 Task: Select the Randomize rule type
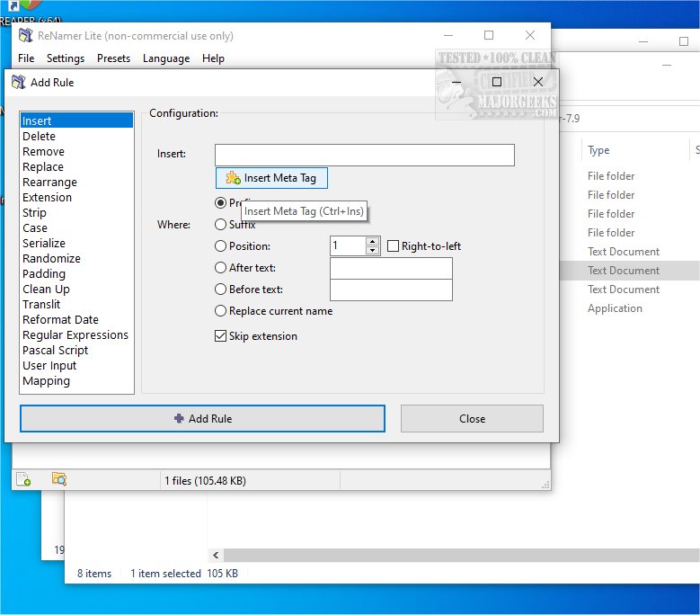point(76,258)
